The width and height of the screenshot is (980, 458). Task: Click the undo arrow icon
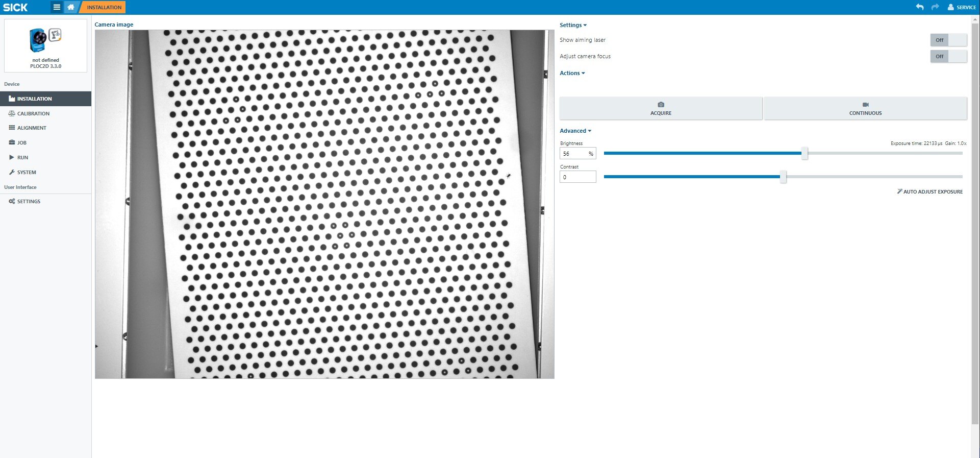[919, 7]
